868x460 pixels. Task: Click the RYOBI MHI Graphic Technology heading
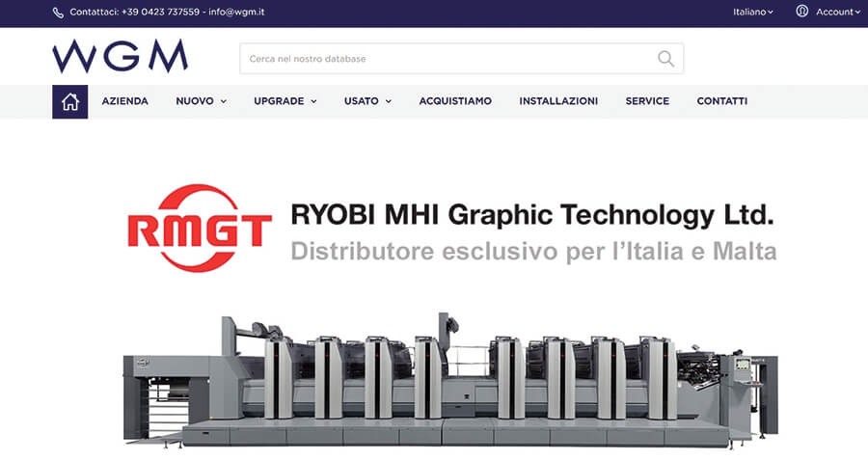click(532, 215)
